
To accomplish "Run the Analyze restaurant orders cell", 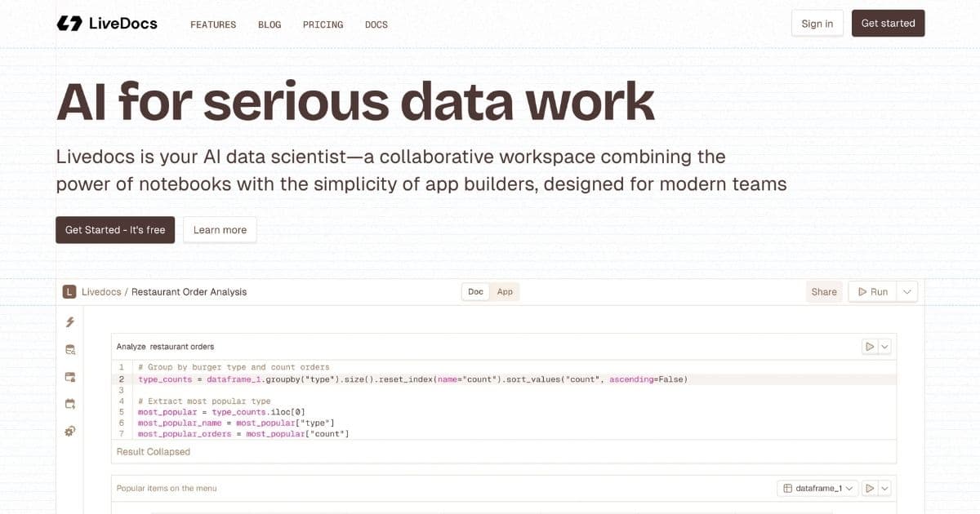I will click(870, 347).
